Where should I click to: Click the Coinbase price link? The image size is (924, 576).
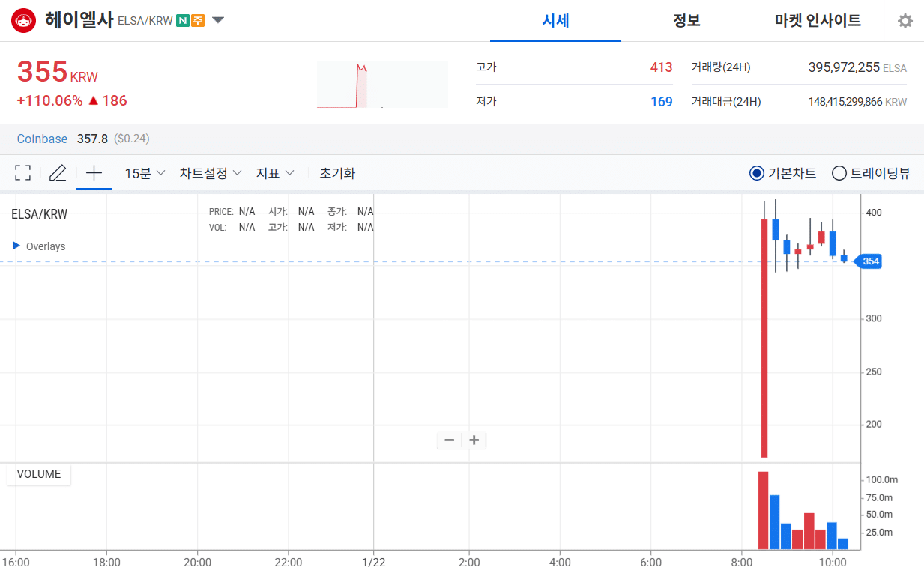(42, 139)
